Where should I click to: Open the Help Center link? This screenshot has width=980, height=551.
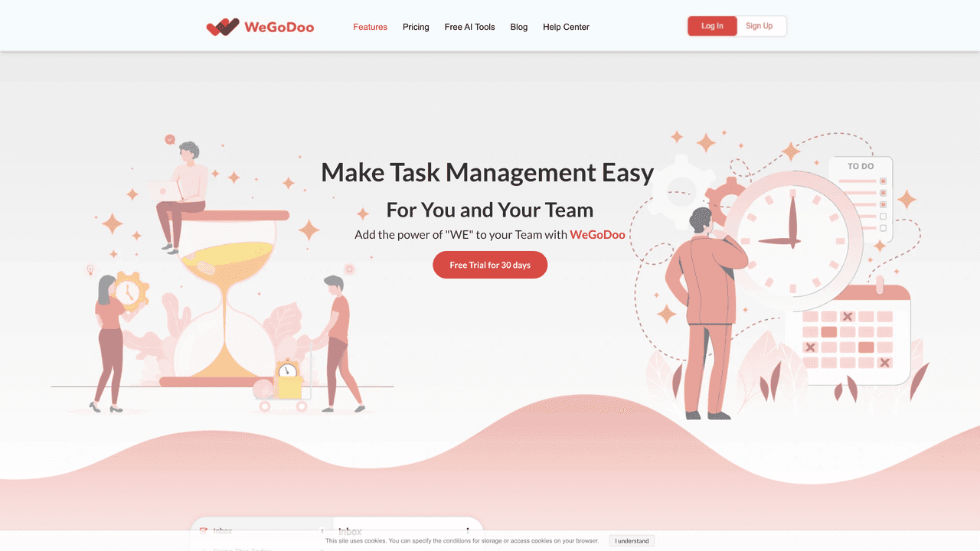coord(566,27)
